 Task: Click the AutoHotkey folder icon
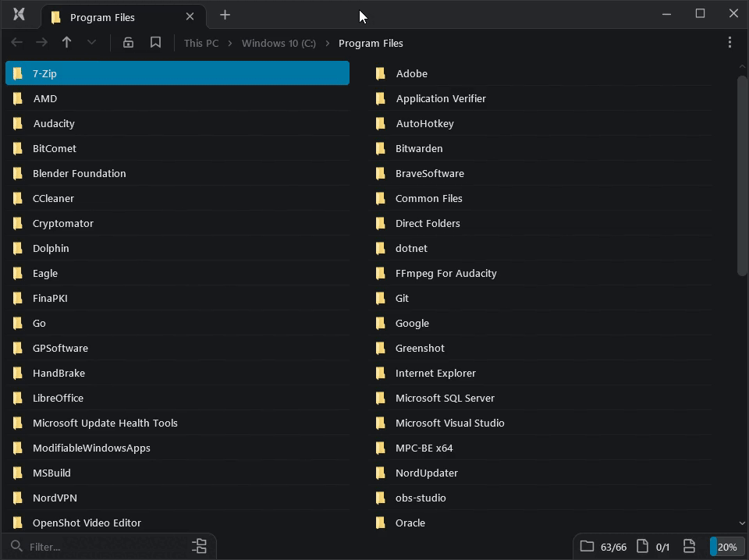(x=381, y=123)
